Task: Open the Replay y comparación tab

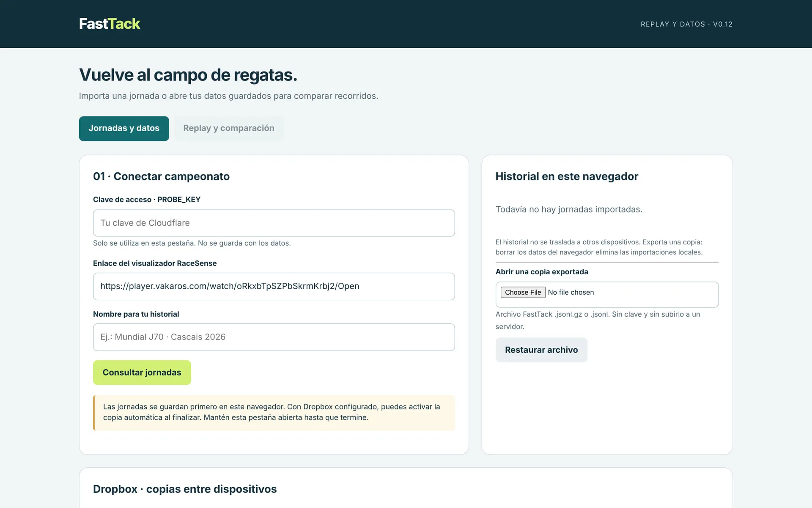Action: 229,128
